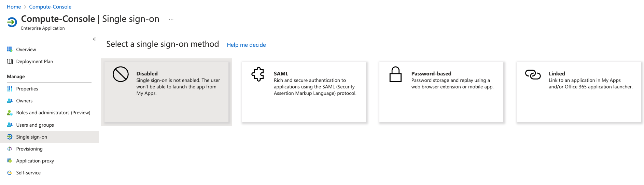Viewport: 644px width, 185px height.
Task: Choose the Linked sign-on card
Action: point(579,92)
